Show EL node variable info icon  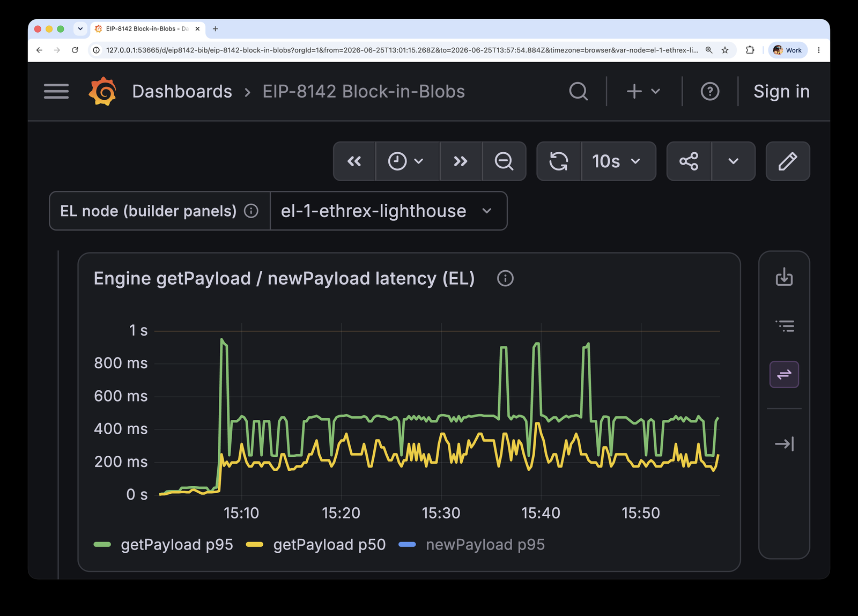click(251, 211)
